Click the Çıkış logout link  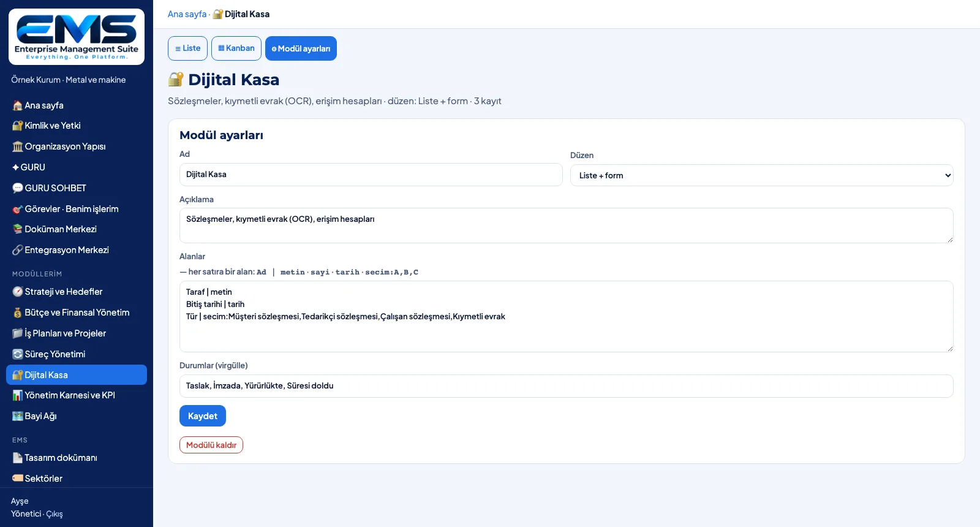(55, 514)
